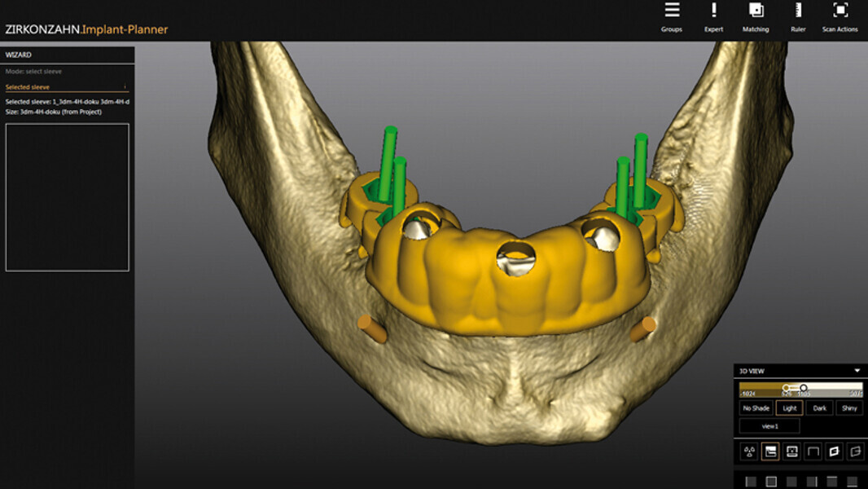The height and width of the screenshot is (489, 868).
Task: Click the empty sleeve preview box
Action: click(x=67, y=197)
